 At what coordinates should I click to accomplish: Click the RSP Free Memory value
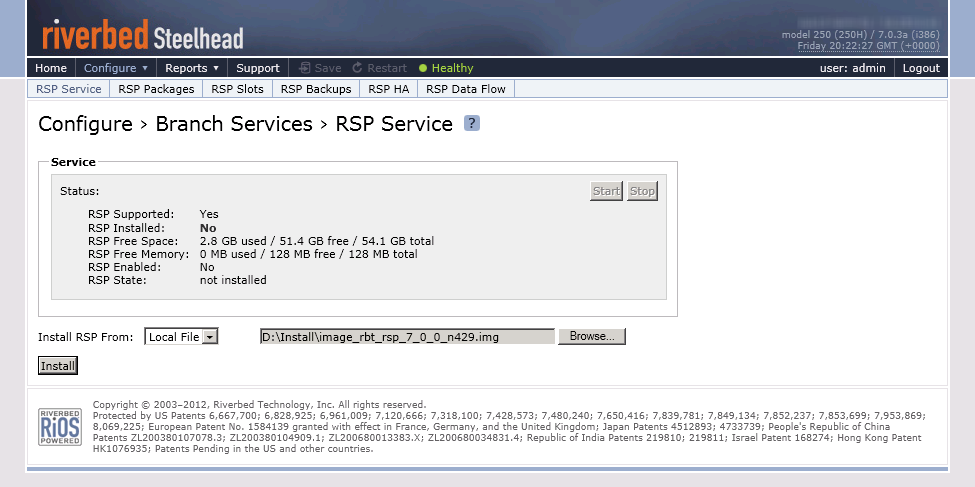tap(308, 254)
